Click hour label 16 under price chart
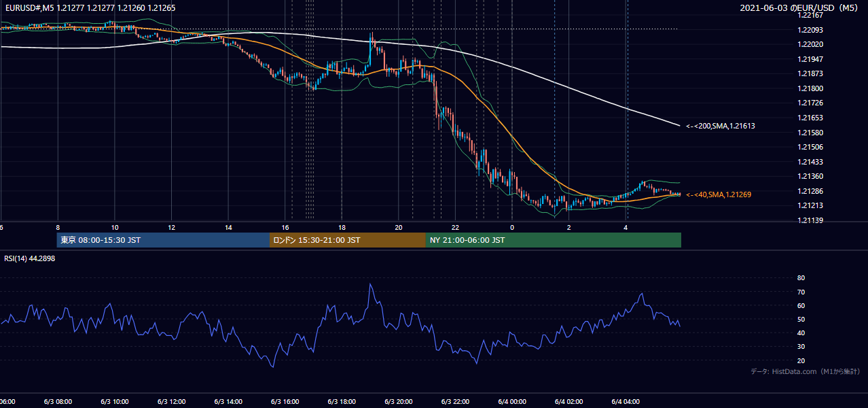This screenshot has height=408, width=868. point(285,228)
